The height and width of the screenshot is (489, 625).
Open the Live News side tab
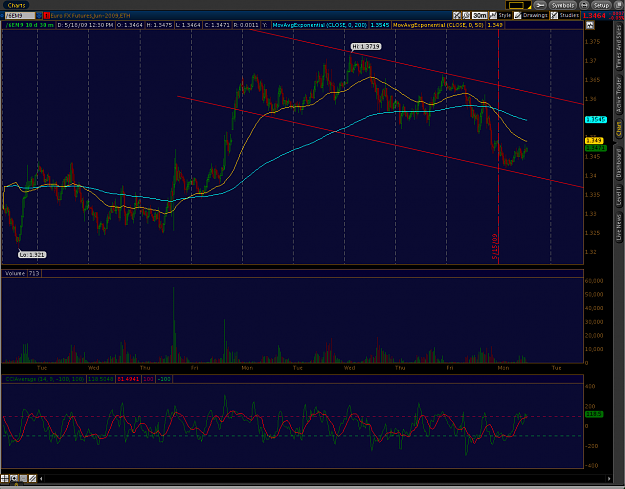coord(619,227)
